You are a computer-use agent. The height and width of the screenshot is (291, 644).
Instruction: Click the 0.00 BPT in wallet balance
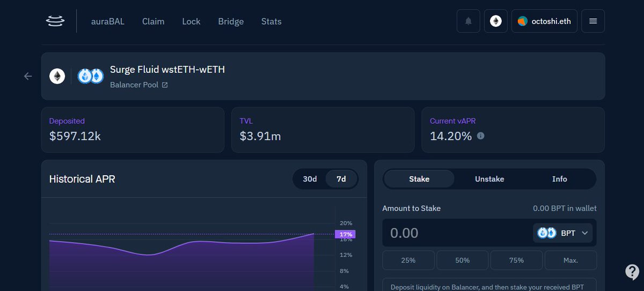(x=565, y=208)
